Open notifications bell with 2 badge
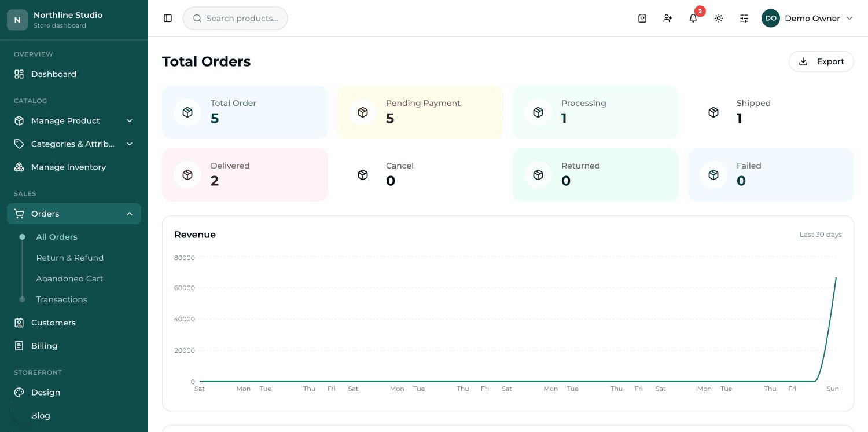The width and height of the screenshot is (868, 432). (x=693, y=19)
